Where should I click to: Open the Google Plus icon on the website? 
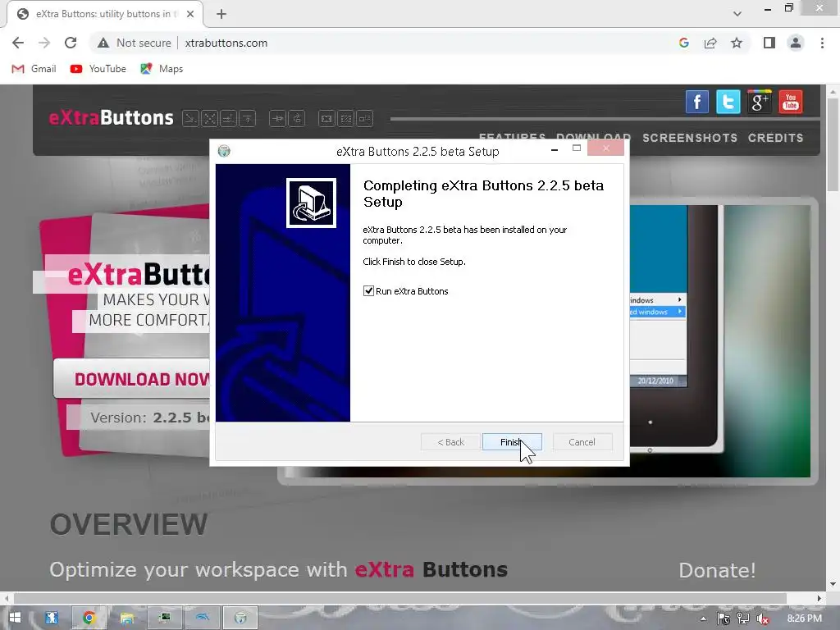(759, 102)
